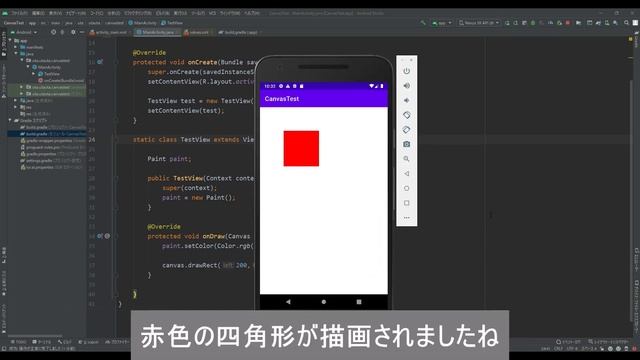Click the red square on phone screen
The width and height of the screenshot is (640, 360).
tap(301, 149)
